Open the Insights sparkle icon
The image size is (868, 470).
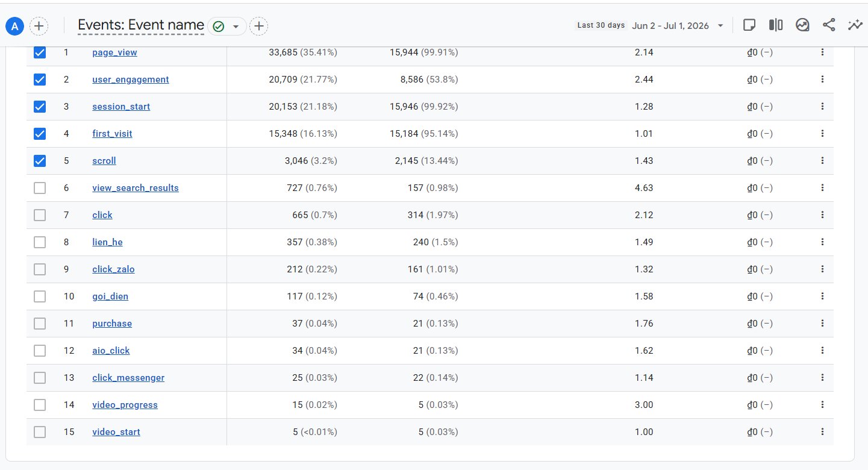pyautogui.click(x=855, y=25)
